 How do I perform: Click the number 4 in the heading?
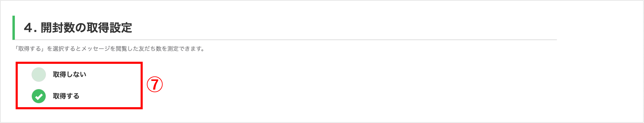pos(28,28)
